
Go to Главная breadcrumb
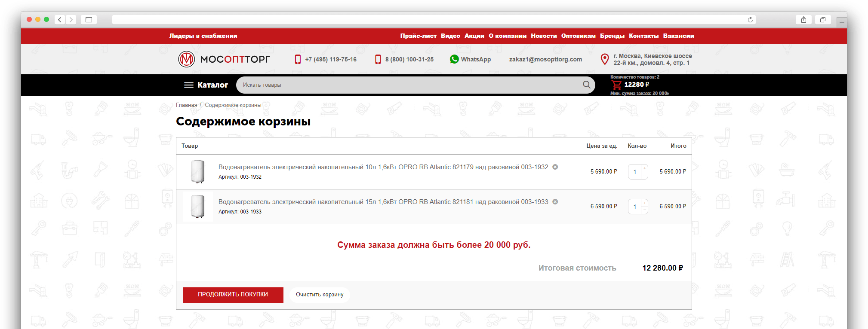point(186,105)
